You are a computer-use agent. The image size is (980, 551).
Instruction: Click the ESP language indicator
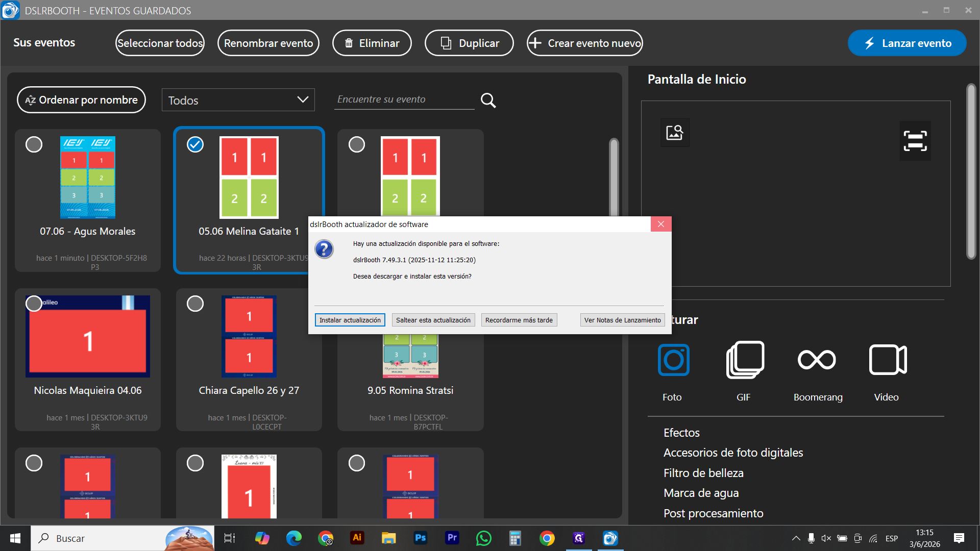coord(892,538)
